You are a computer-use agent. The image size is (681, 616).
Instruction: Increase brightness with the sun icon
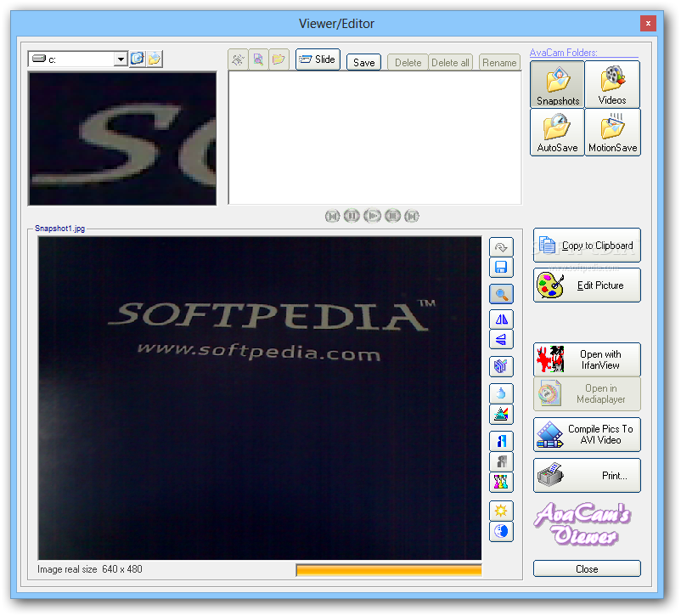click(501, 511)
